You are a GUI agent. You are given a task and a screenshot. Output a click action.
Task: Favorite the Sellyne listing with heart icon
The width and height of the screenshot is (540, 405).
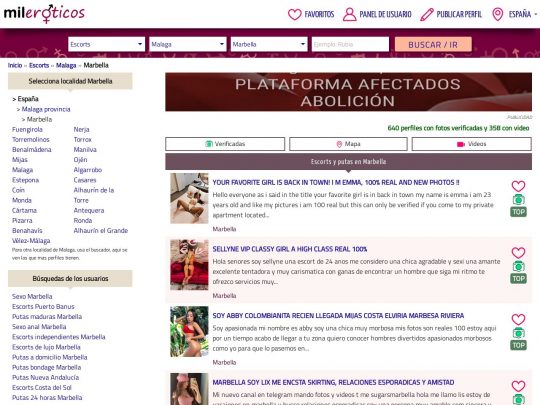(518, 253)
